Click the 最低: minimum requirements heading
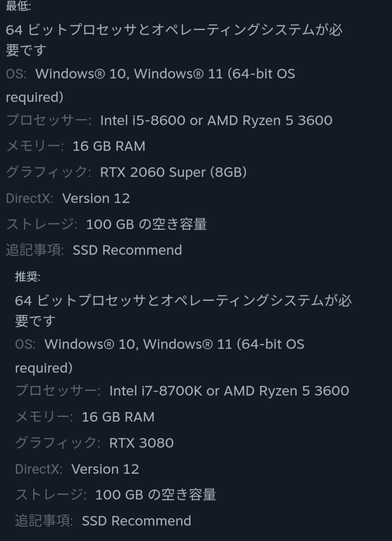Screen dimensions: 392x541 (x=18, y=6)
